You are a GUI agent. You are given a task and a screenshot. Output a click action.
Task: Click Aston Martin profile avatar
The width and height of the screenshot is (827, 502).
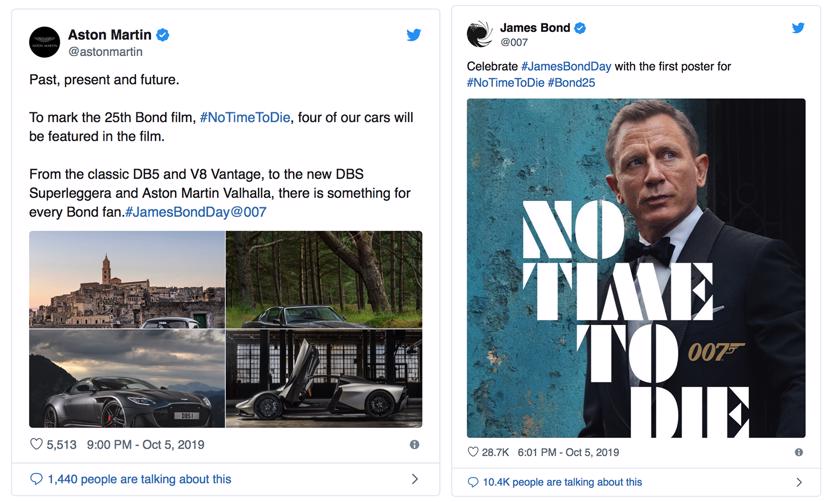point(43,42)
